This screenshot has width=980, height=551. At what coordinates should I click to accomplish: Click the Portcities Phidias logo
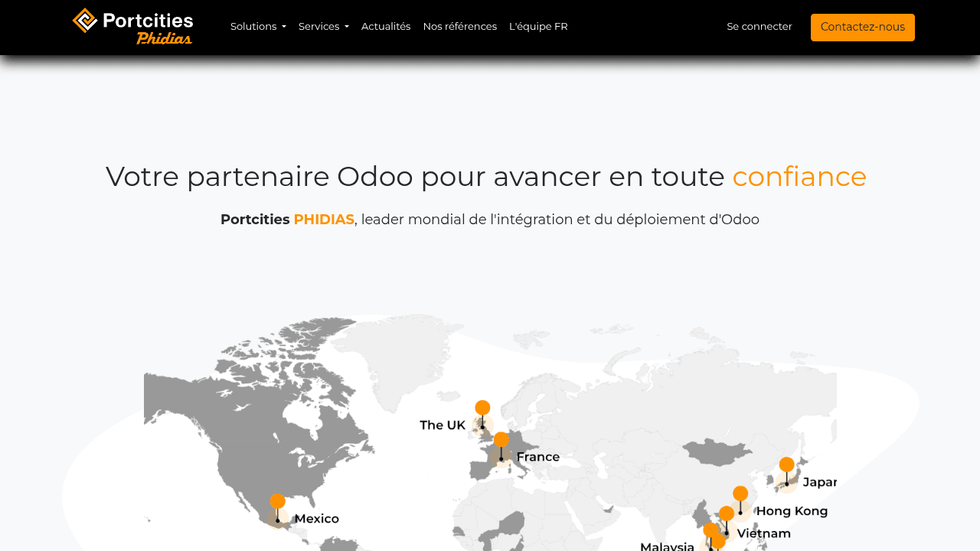click(132, 27)
